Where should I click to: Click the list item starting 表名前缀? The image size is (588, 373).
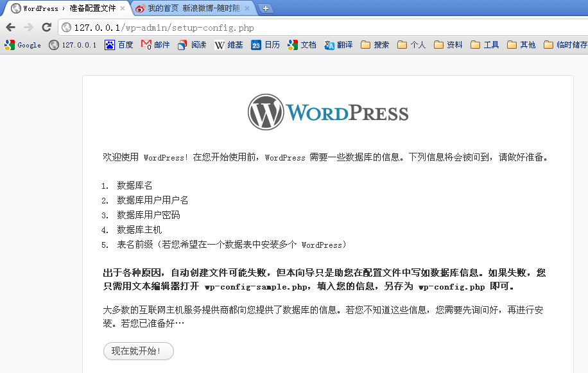coord(232,245)
